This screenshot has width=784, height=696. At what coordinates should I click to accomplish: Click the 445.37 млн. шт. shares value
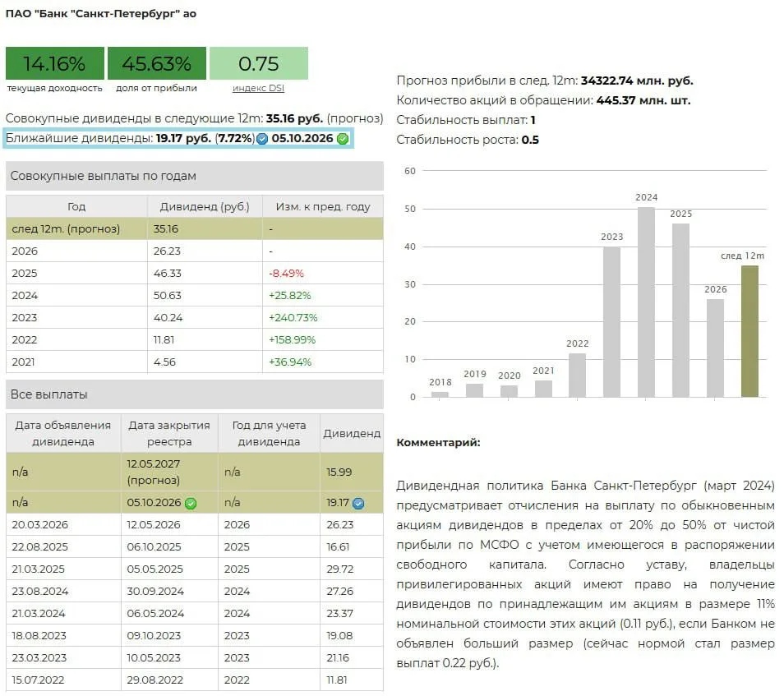643,100
